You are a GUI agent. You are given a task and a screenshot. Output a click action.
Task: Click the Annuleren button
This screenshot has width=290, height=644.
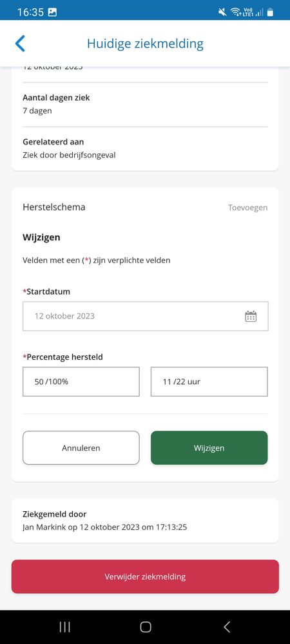[x=81, y=447]
